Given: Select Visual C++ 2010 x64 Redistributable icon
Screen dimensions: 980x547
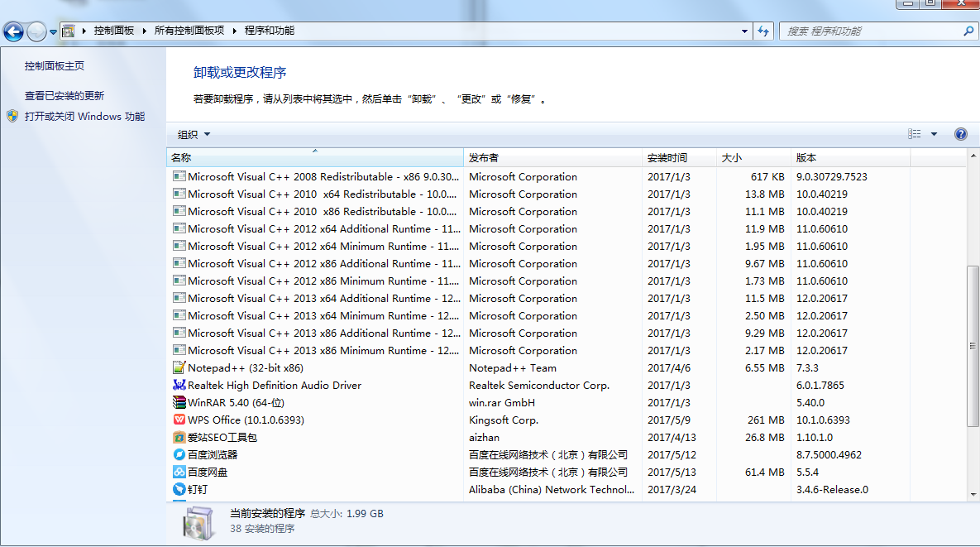Looking at the screenshot, I should click(x=179, y=194).
